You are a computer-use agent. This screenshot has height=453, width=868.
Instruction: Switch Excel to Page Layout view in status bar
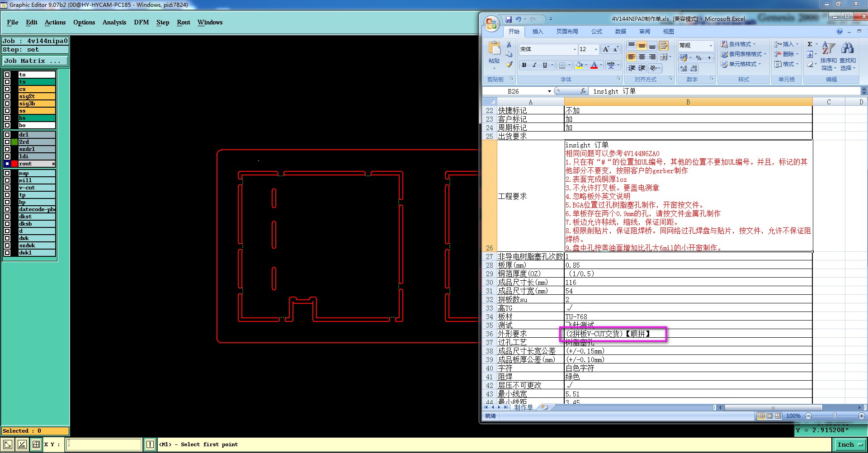[769, 416]
